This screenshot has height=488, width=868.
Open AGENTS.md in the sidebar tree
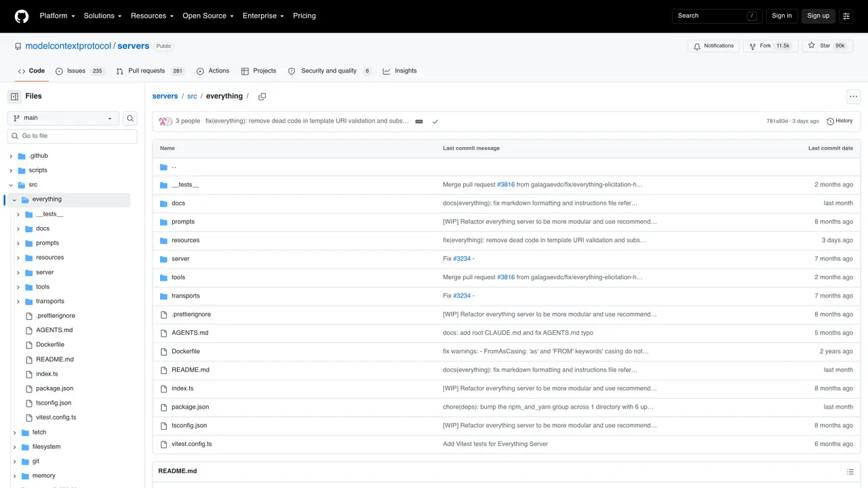[x=54, y=331]
